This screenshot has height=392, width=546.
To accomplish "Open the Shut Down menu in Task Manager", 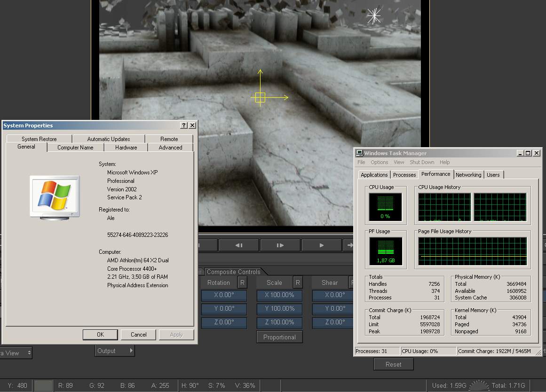I will tap(421, 162).
